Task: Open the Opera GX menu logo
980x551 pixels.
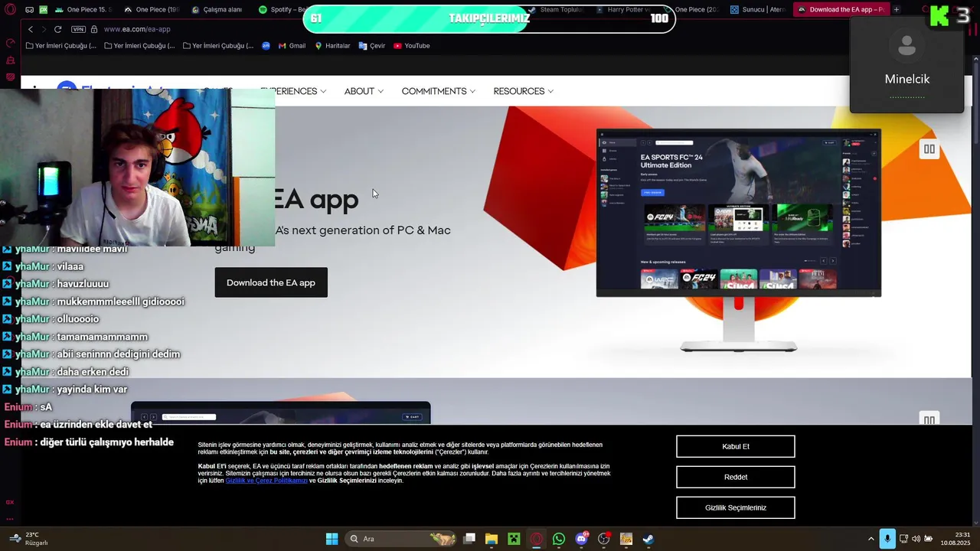Action: pos(10,10)
